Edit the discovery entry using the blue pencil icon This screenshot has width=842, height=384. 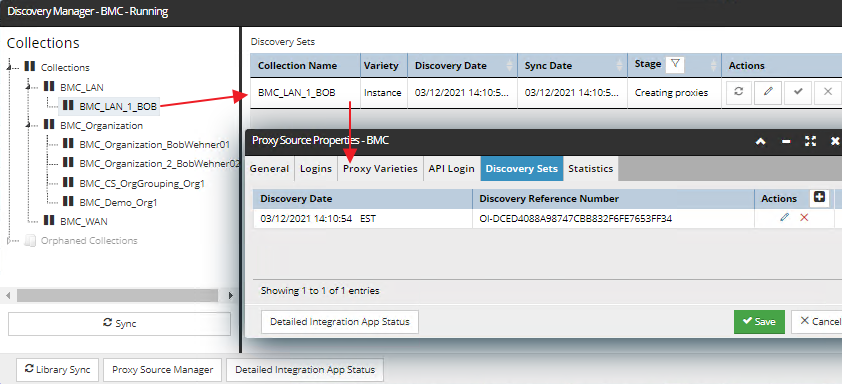[785, 218]
